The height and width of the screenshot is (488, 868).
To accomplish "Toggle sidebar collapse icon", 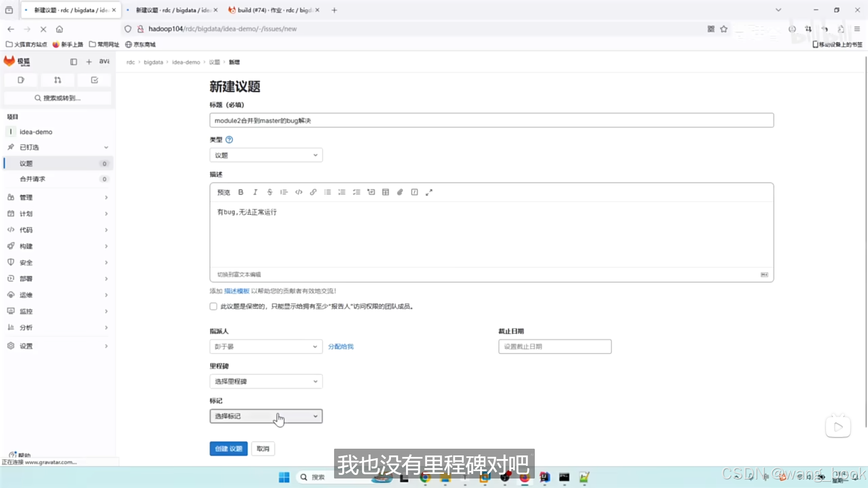I will (x=74, y=61).
